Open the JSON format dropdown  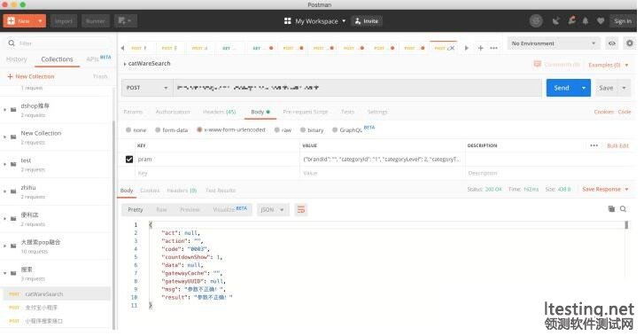[272, 210]
